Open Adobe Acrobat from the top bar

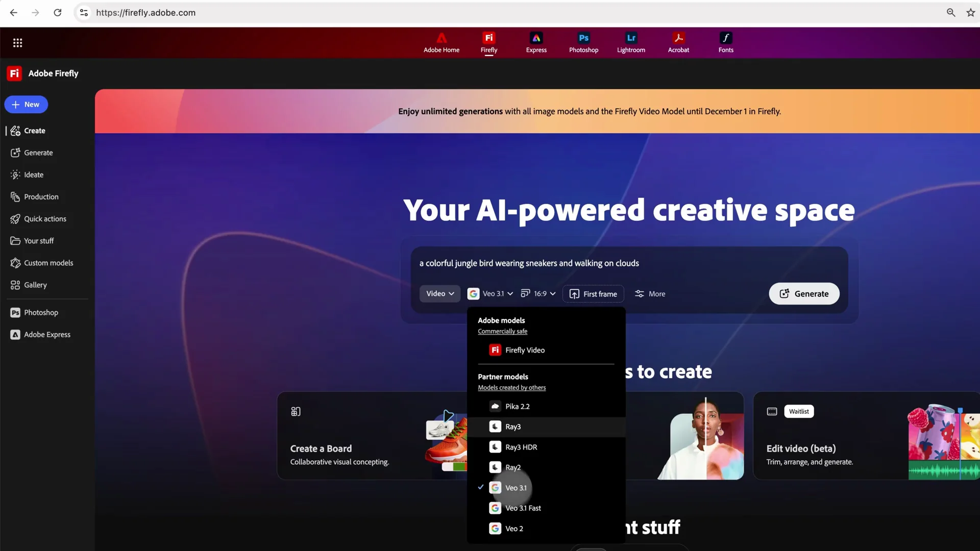(x=678, y=43)
